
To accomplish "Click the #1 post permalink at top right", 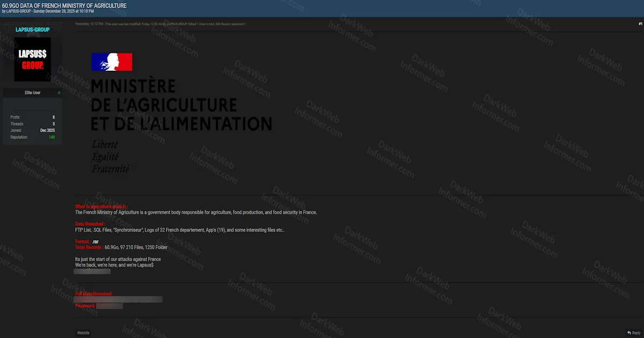I will tap(640, 24).
